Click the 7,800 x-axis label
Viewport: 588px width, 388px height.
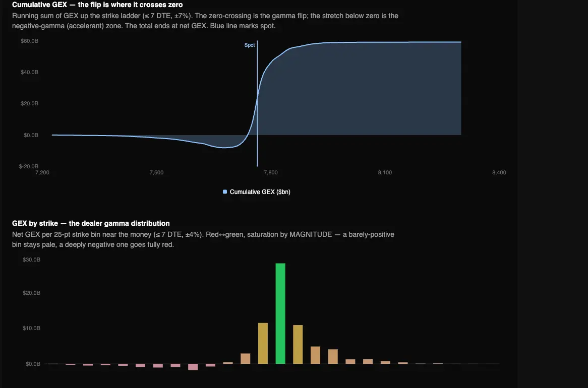[x=271, y=172]
